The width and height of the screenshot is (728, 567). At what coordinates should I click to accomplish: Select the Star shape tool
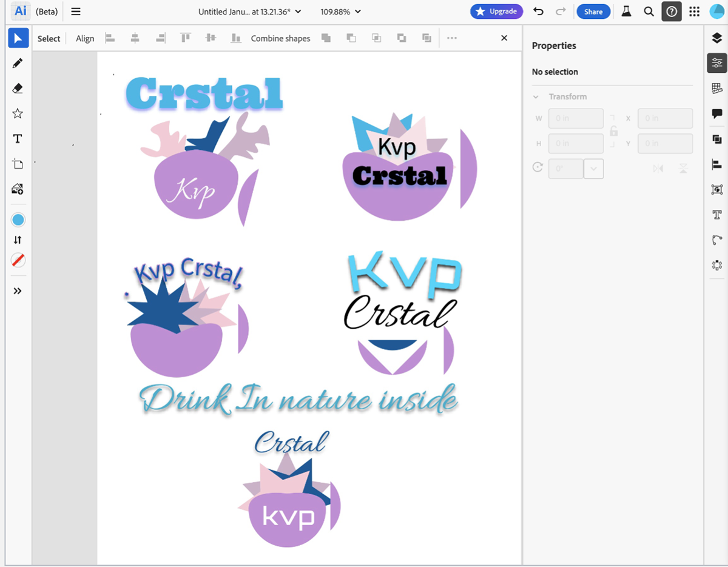18,113
